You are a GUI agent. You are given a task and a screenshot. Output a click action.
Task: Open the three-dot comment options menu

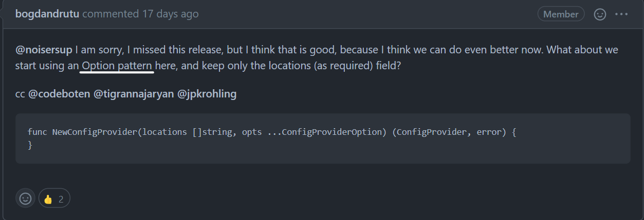tap(621, 14)
